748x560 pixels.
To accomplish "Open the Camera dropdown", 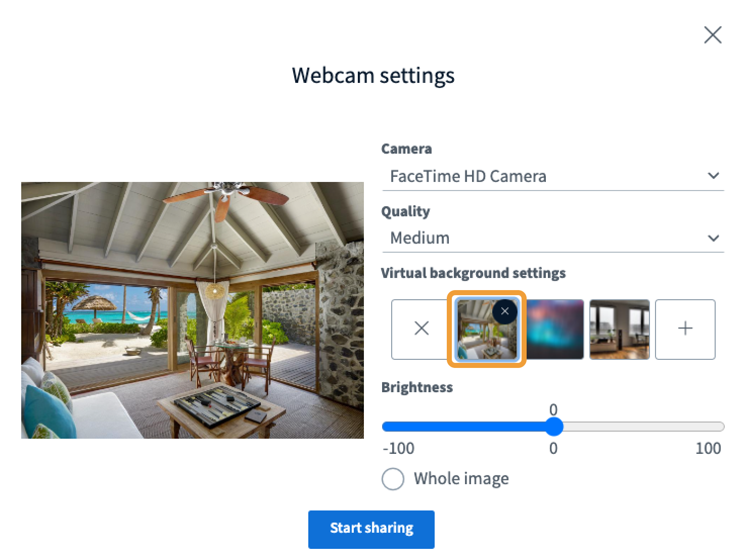I will (x=553, y=176).
